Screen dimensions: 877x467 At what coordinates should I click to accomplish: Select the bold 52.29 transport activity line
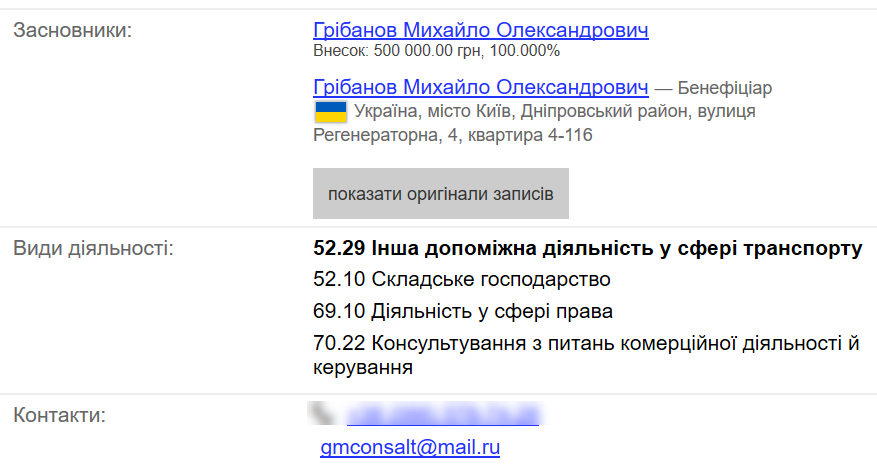coord(587,247)
